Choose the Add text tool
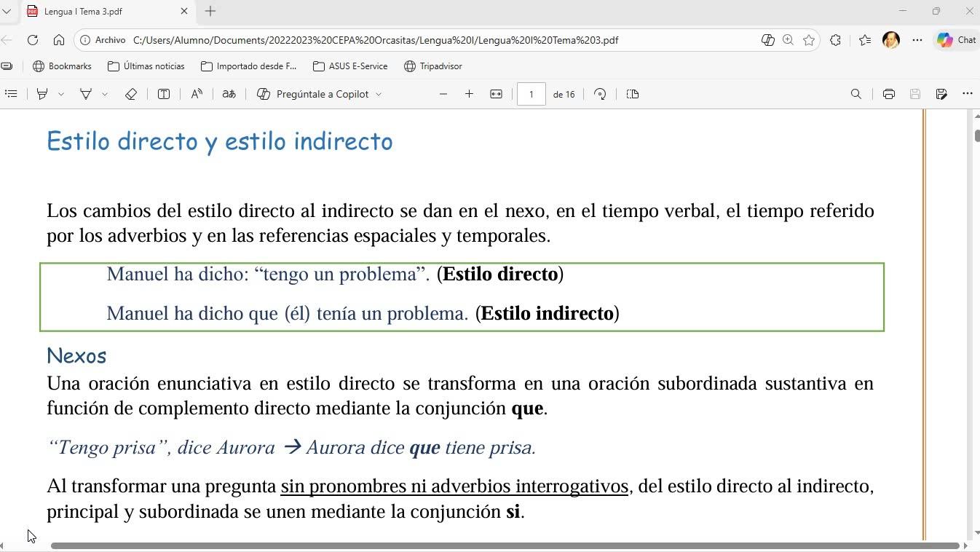The height and width of the screenshot is (552, 980). (164, 94)
